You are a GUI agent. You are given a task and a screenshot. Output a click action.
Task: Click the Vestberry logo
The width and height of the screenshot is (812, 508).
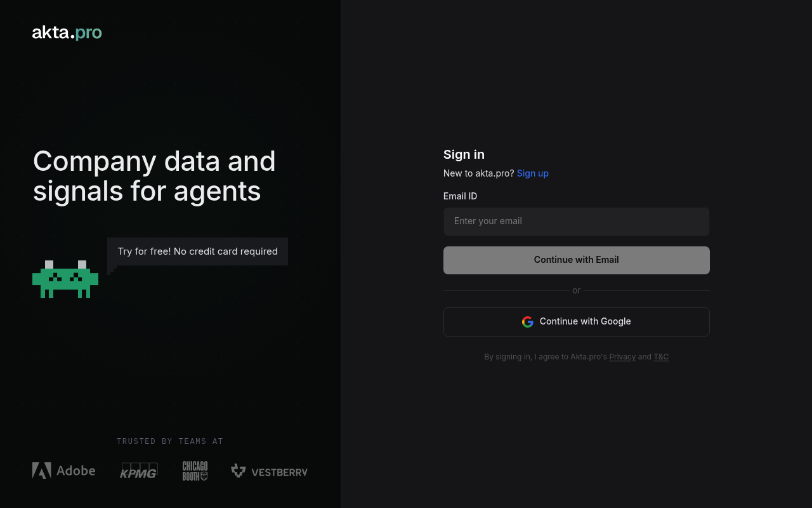coord(269,471)
